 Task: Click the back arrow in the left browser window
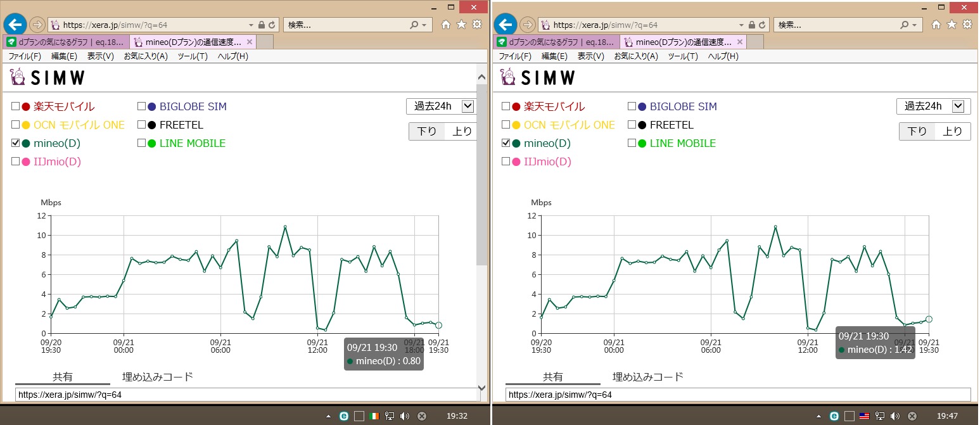tap(15, 25)
